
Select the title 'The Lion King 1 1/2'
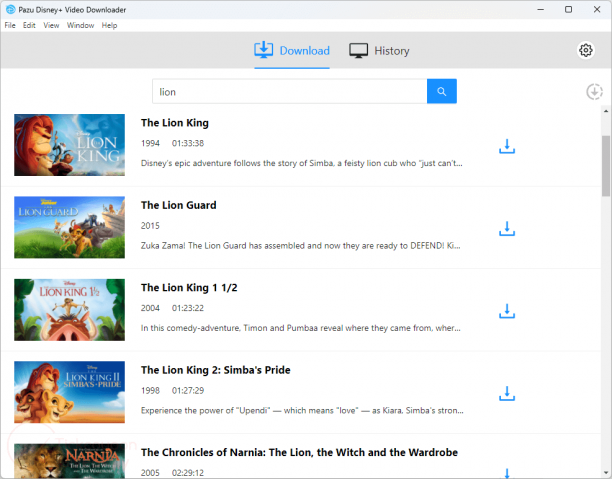pos(189,288)
